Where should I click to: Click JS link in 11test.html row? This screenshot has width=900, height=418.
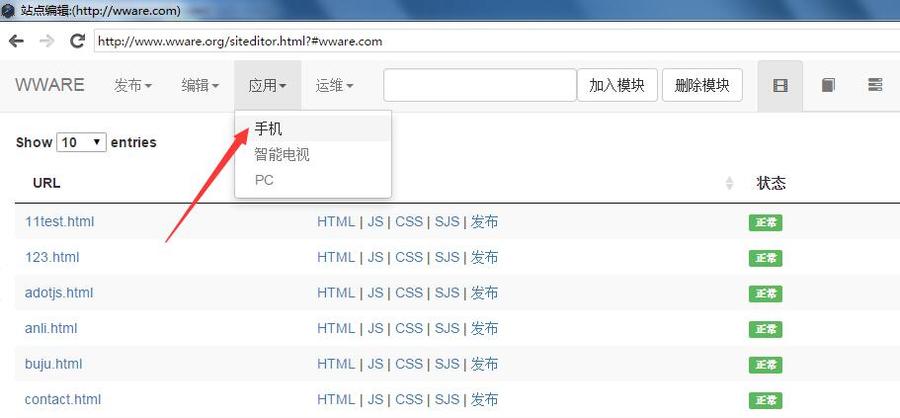[x=375, y=222]
